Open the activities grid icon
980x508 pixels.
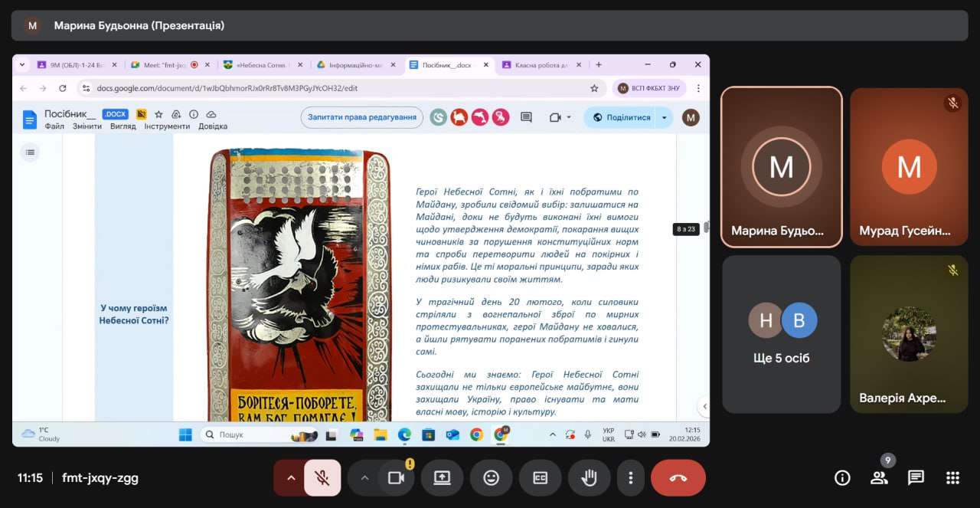(x=952, y=478)
